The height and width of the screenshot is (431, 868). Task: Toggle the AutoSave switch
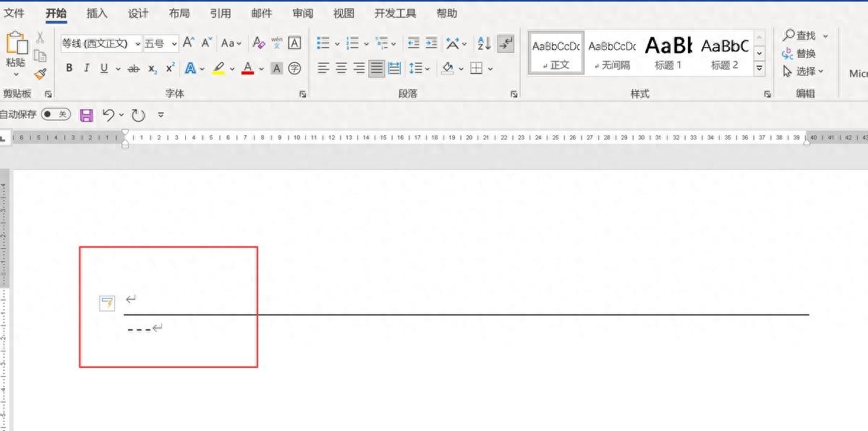[55, 114]
